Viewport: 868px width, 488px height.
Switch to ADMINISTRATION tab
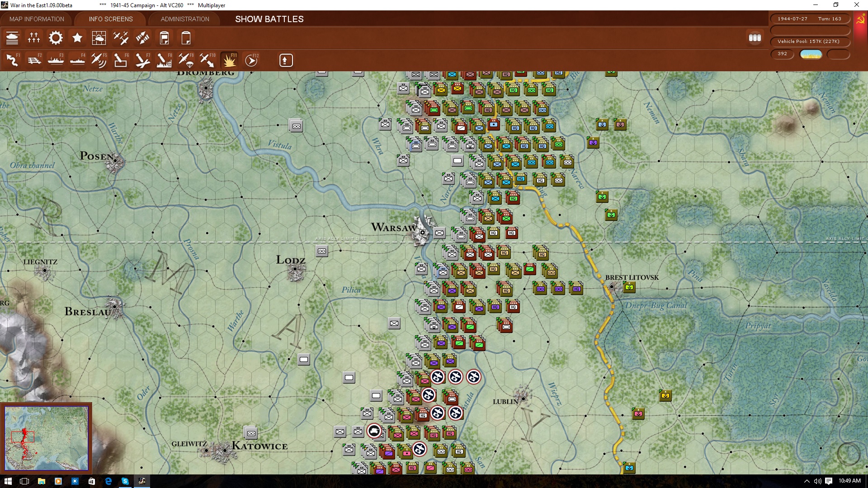click(185, 19)
